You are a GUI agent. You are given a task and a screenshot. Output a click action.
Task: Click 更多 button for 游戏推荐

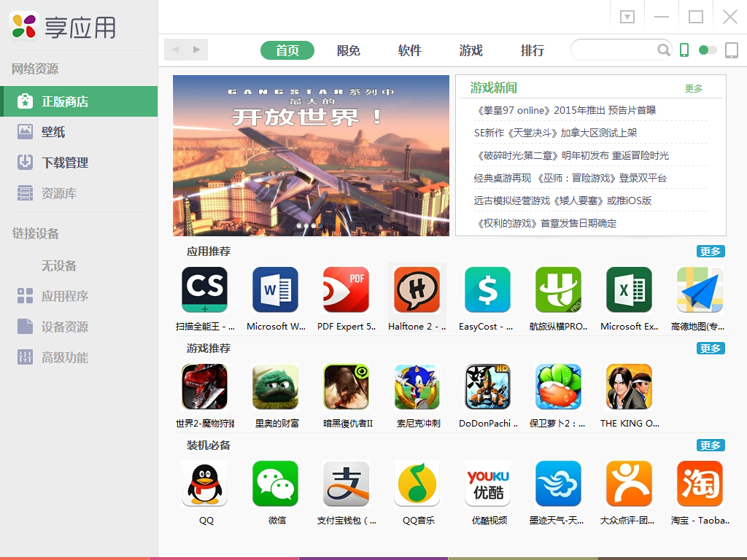point(711,349)
